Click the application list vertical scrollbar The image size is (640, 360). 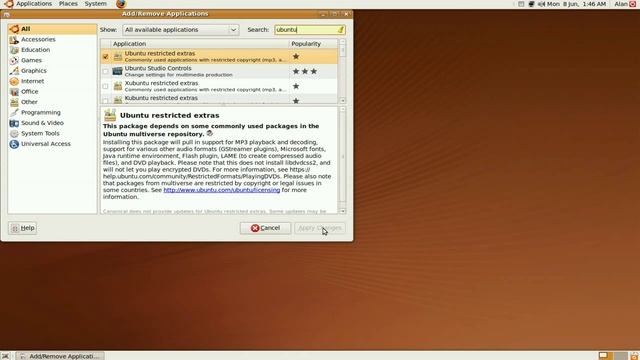click(342, 71)
